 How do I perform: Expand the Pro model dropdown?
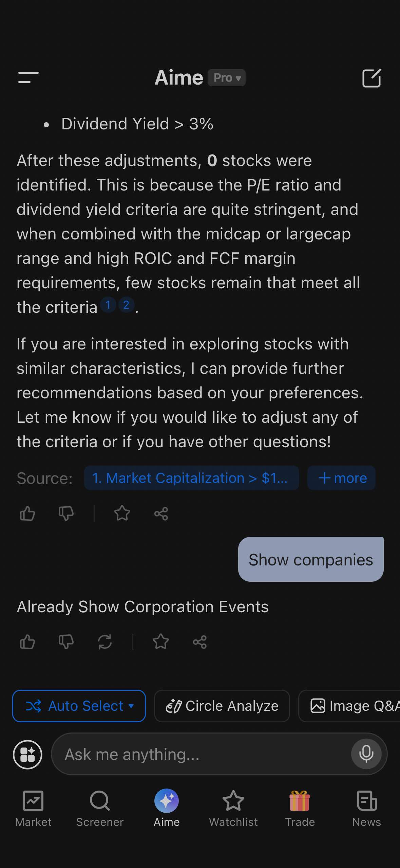coord(227,78)
